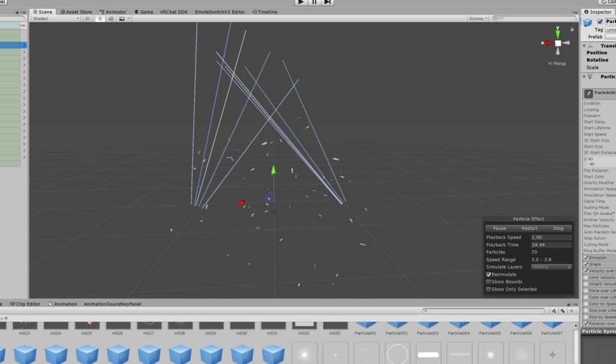The image size is (616, 364).
Task: Enable Force over Lifetime module checkbox
Action: 586,291
